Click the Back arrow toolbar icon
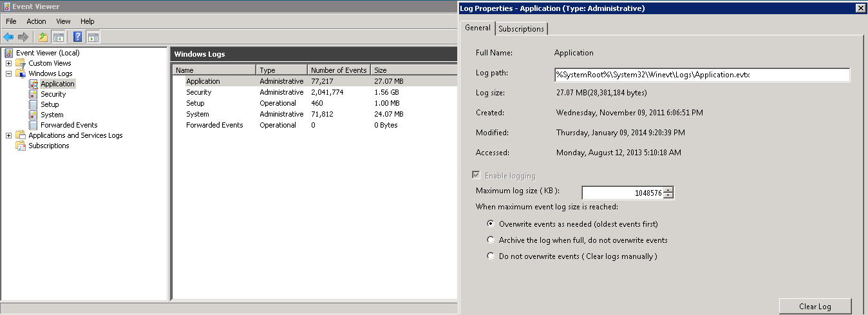 point(8,37)
